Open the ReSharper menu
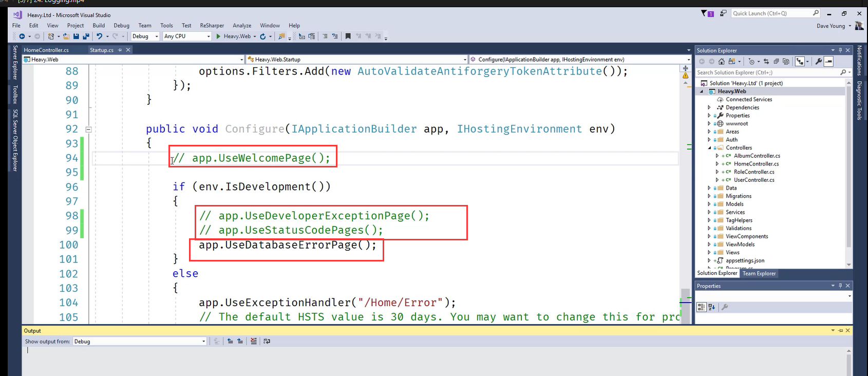Image resolution: width=868 pixels, height=376 pixels. click(212, 25)
